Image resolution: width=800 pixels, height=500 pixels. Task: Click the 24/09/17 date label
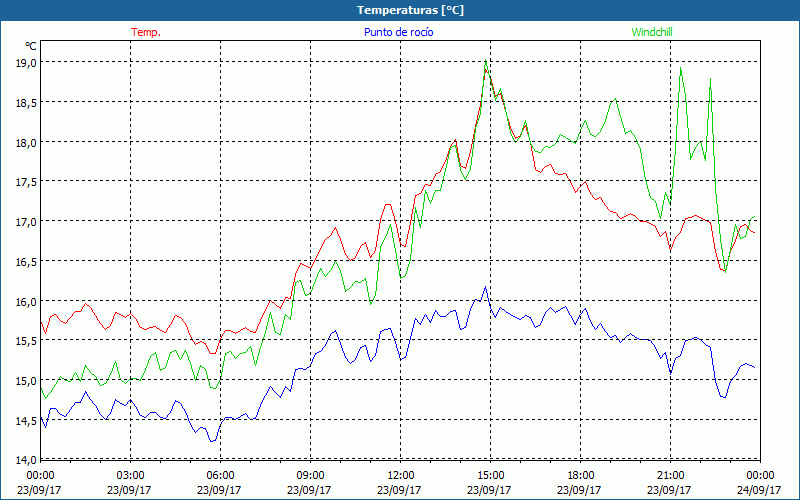(759, 490)
